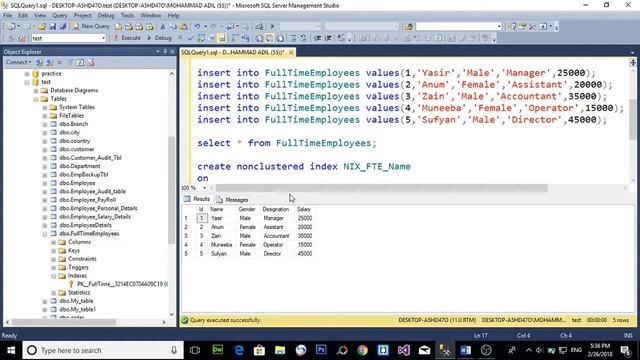Close the Object Explorer panel
This screenshot has width=640, height=360.
click(172, 51)
